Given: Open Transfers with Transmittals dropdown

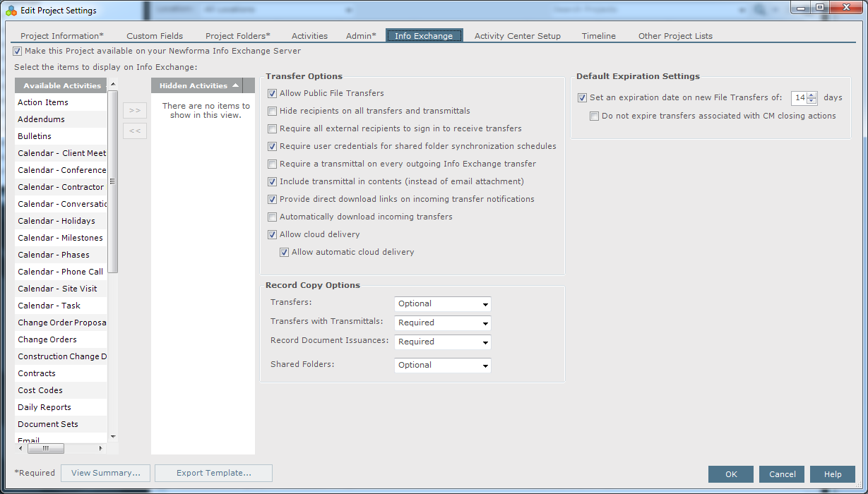Looking at the screenshot, I should click(442, 323).
